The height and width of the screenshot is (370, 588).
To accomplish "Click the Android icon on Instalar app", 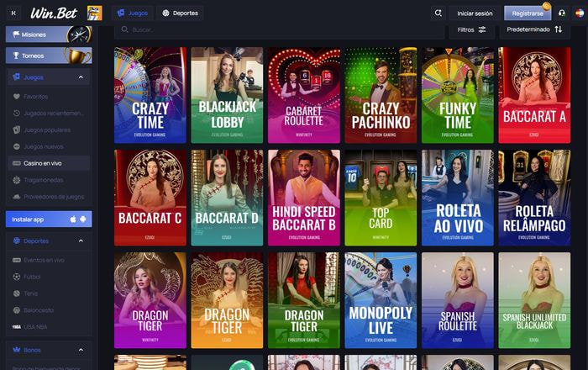I will pyautogui.click(x=83, y=219).
